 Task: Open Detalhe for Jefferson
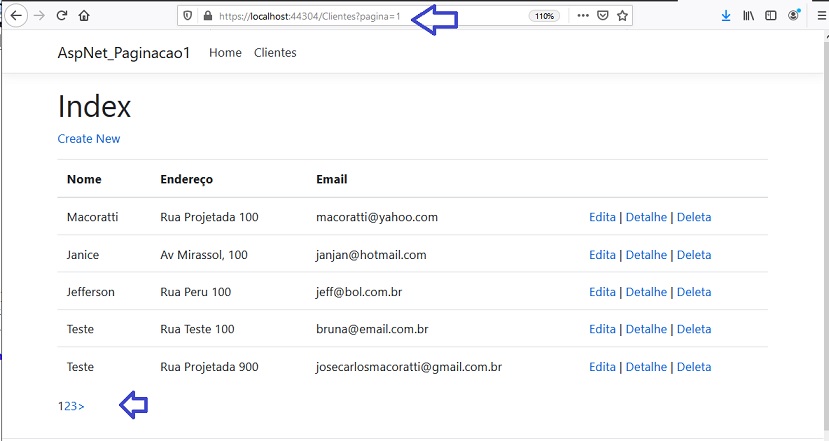[646, 292]
